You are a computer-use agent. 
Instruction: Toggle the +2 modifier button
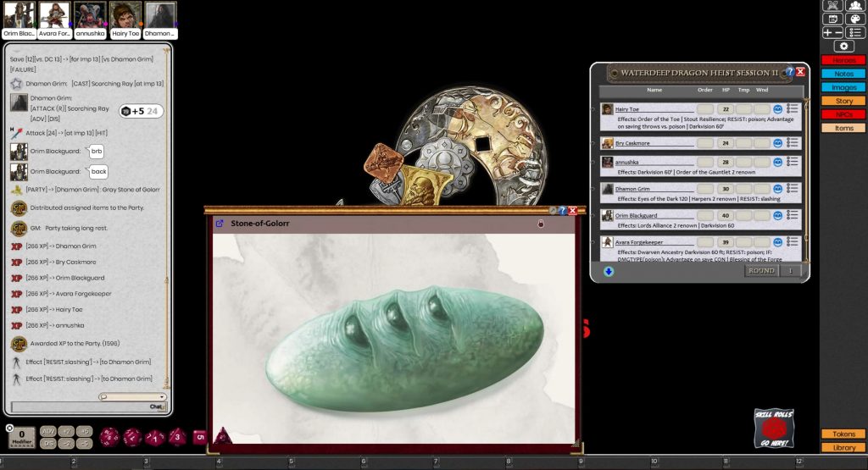[66, 431]
